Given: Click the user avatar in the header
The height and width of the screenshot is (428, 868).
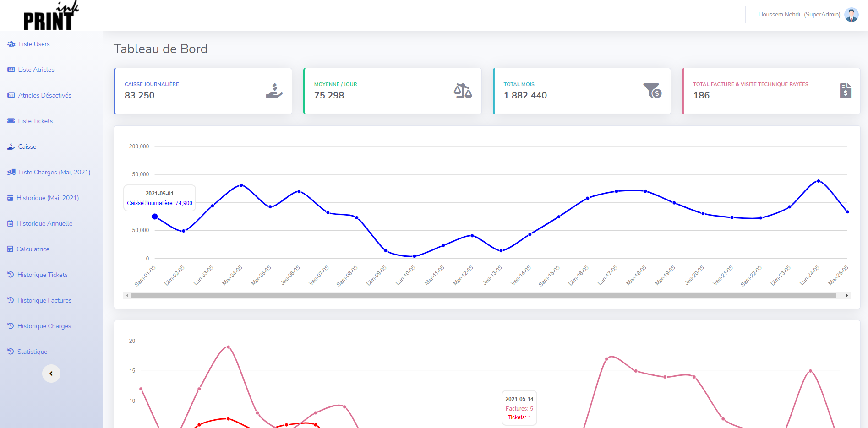Looking at the screenshot, I should point(852,15).
